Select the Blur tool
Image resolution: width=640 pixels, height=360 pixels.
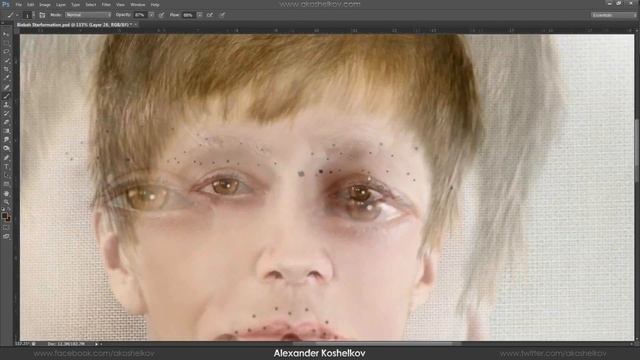point(6,140)
